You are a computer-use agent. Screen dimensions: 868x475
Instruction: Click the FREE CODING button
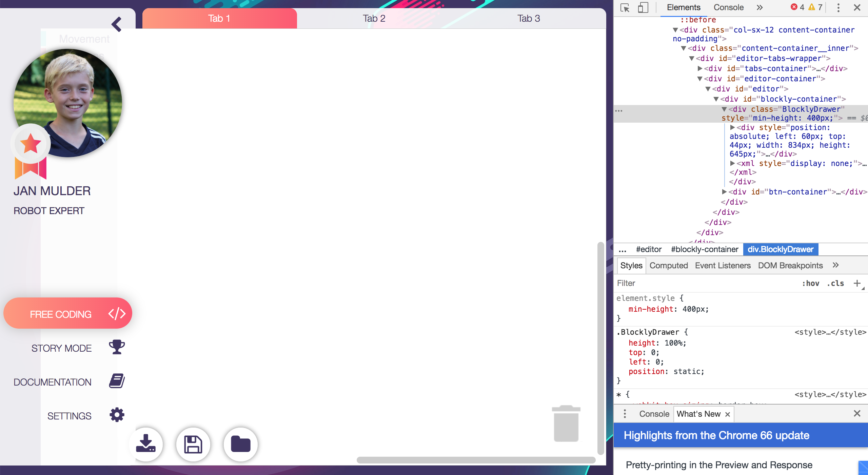(67, 313)
